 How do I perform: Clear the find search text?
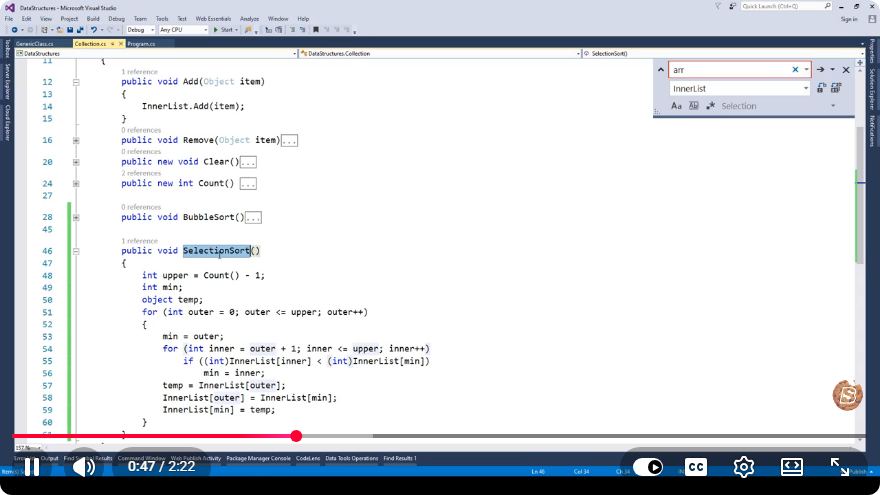[x=795, y=70]
